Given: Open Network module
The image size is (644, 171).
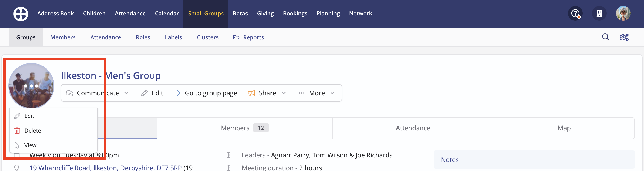Looking at the screenshot, I should pyautogui.click(x=360, y=14).
